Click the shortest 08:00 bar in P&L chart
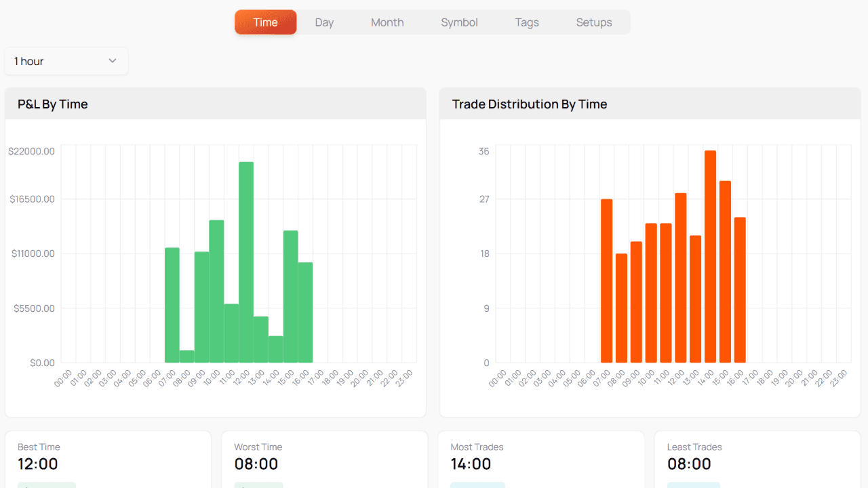Viewport: 868px width, 488px height. point(186,357)
